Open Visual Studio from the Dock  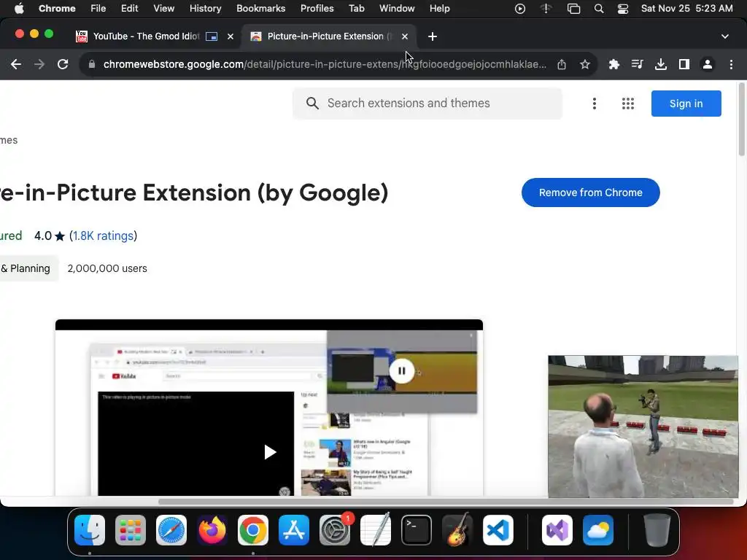point(557,530)
